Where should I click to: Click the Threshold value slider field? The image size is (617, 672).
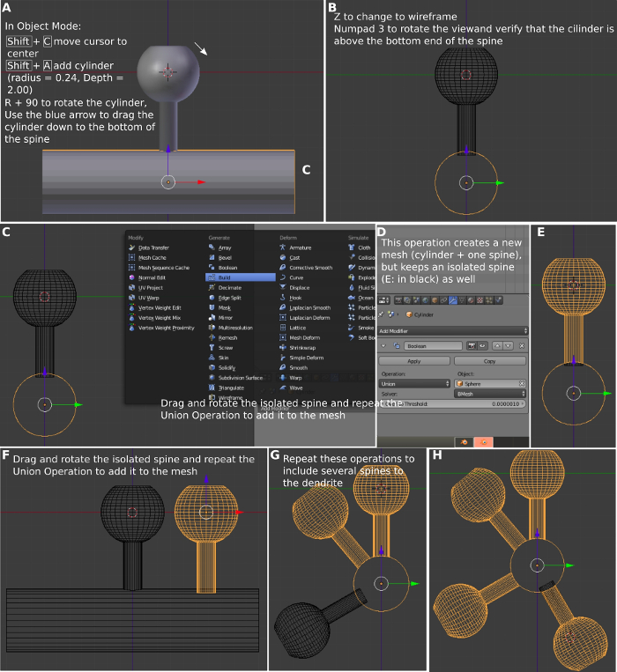452,403
